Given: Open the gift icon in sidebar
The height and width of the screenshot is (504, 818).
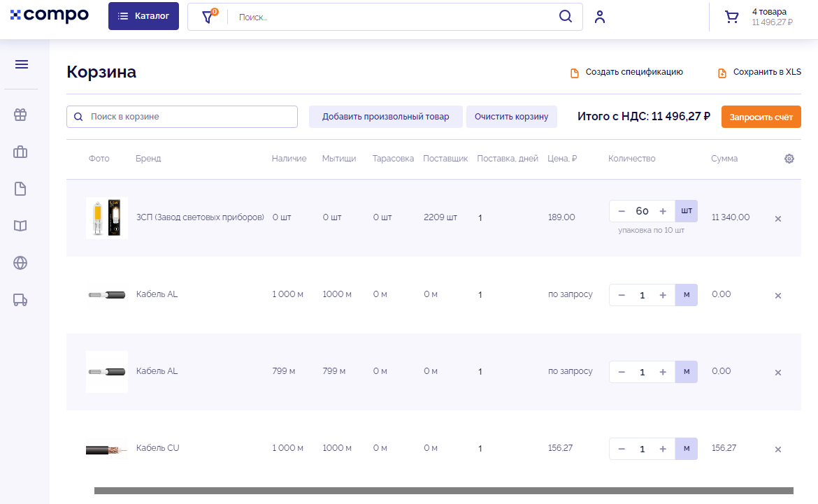Looking at the screenshot, I should tap(20, 114).
